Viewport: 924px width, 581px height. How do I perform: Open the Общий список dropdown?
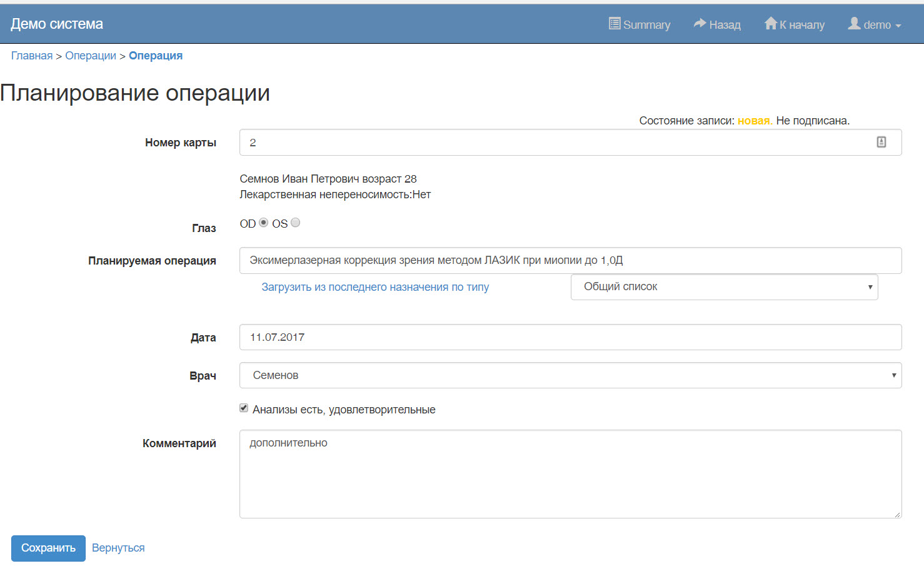click(x=724, y=287)
